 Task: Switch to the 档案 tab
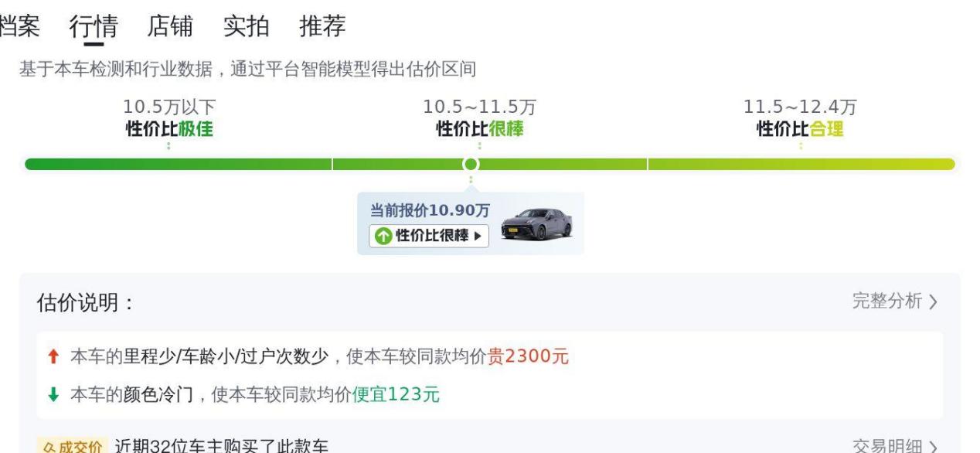tap(19, 26)
